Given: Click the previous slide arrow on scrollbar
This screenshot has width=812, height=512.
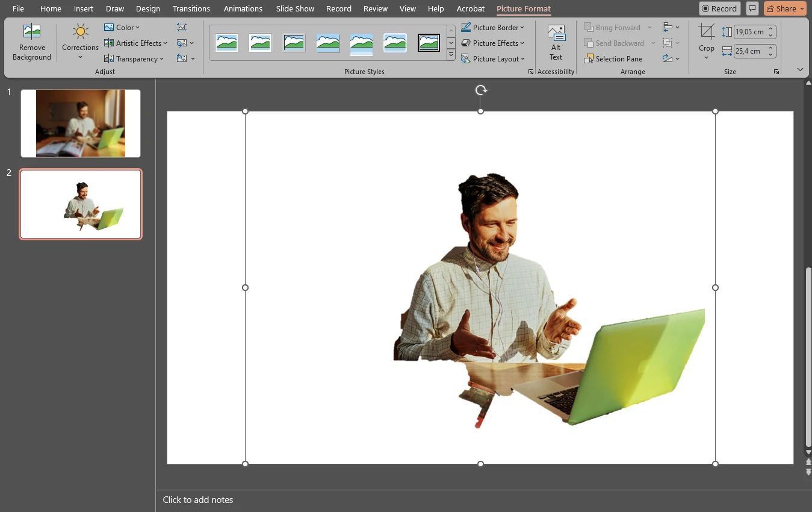Looking at the screenshot, I should 808,462.
